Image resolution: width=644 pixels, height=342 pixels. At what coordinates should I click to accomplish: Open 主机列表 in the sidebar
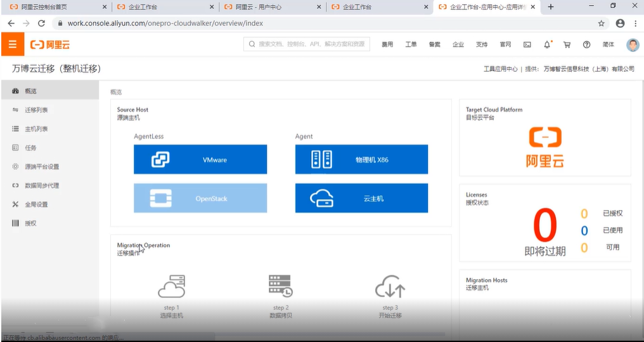coord(49,129)
